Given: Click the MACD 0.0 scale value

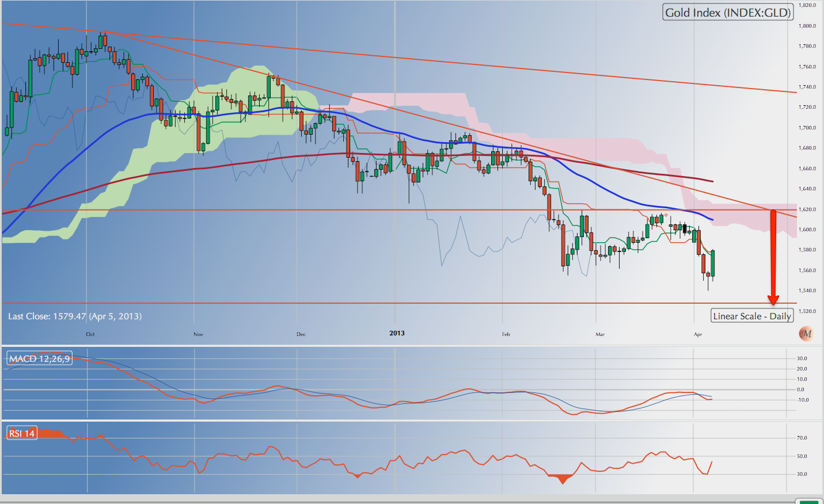Looking at the screenshot, I should (x=801, y=390).
